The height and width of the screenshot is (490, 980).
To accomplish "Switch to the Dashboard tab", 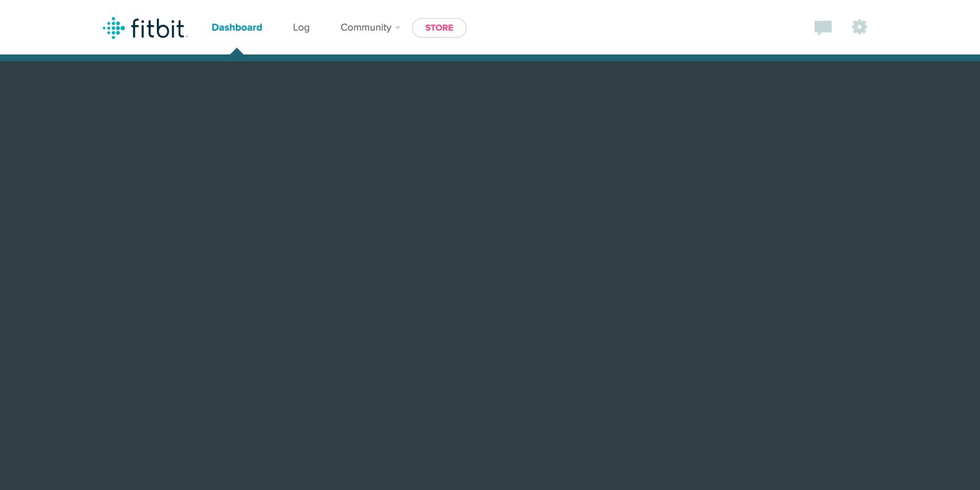I will point(236,28).
